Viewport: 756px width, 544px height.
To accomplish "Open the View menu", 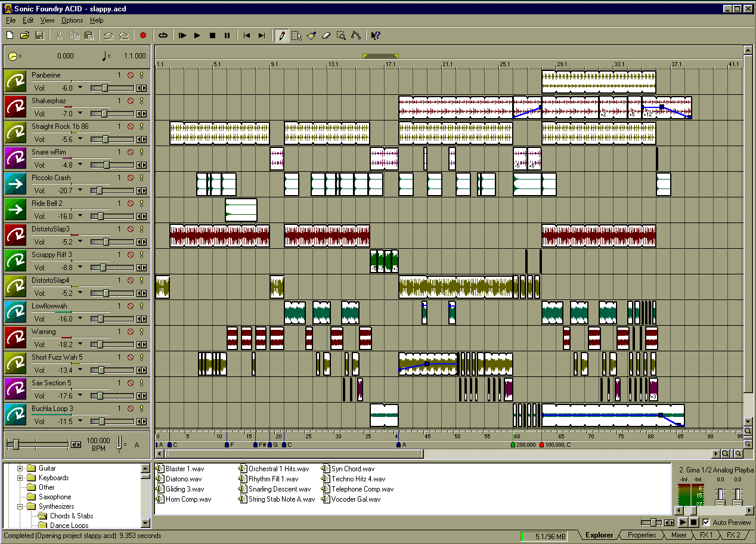I will click(x=48, y=20).
